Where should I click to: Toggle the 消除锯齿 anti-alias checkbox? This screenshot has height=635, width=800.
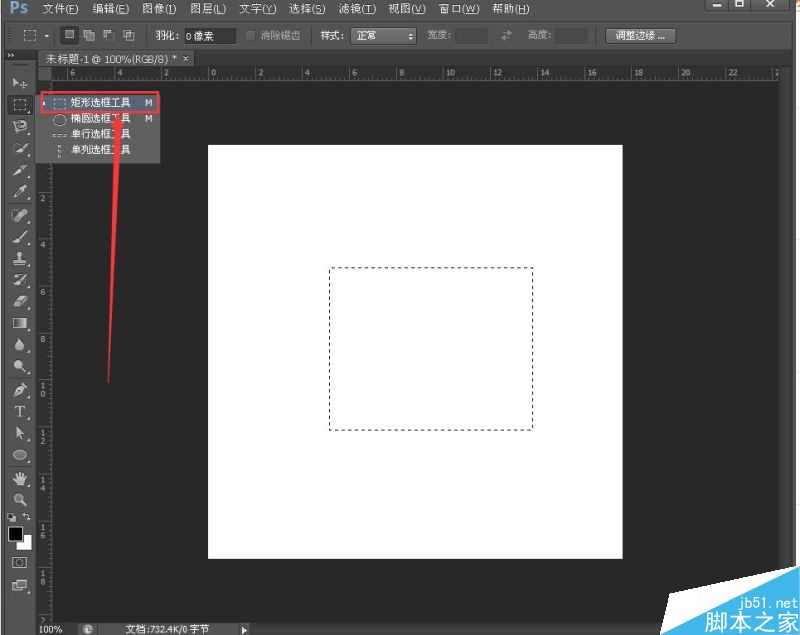tap(251, 36)
